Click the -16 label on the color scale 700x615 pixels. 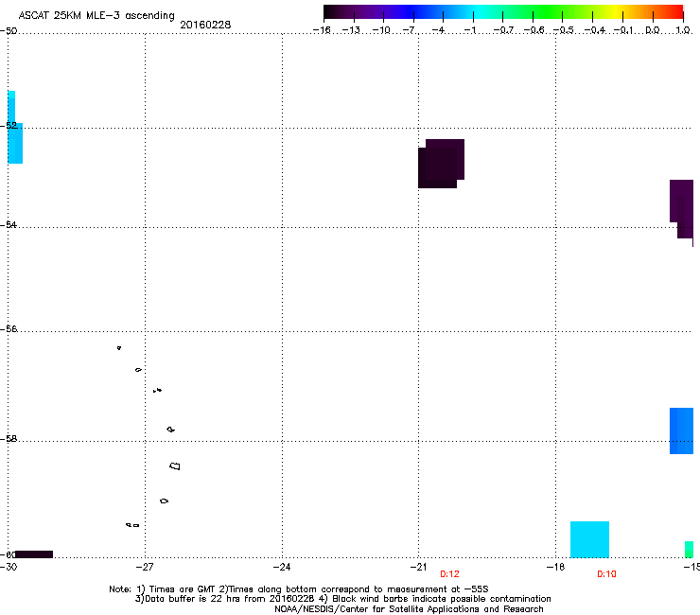(x=322, y=30)
